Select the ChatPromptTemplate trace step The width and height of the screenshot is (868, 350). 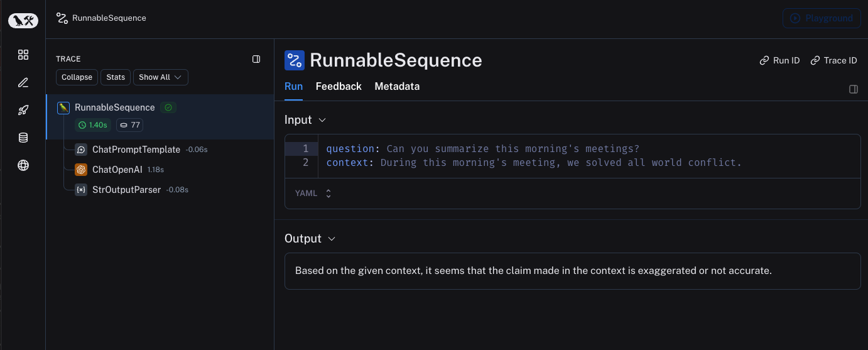pos(136,150)
